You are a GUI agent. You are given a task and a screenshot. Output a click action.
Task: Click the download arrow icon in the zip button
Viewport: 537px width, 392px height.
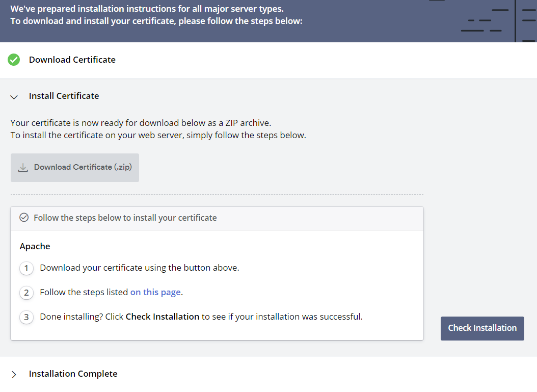pyautogui.click(x=23, y=168)
